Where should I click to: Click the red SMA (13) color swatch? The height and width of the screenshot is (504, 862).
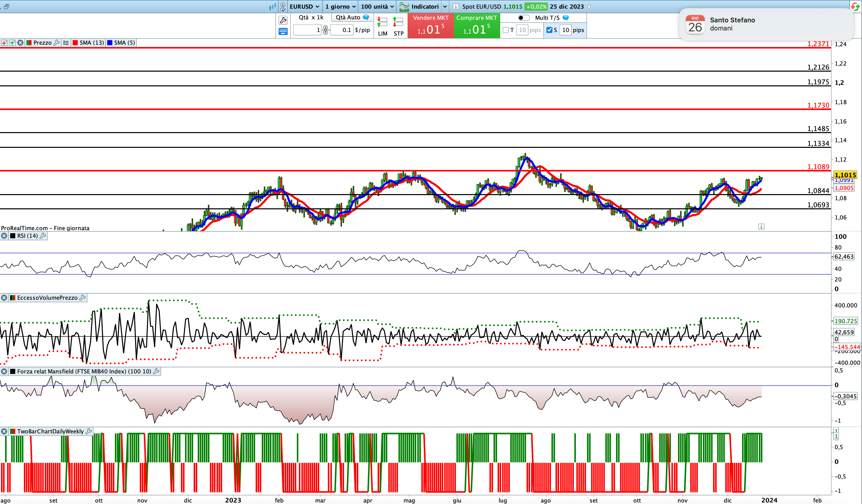click(75, 43)
